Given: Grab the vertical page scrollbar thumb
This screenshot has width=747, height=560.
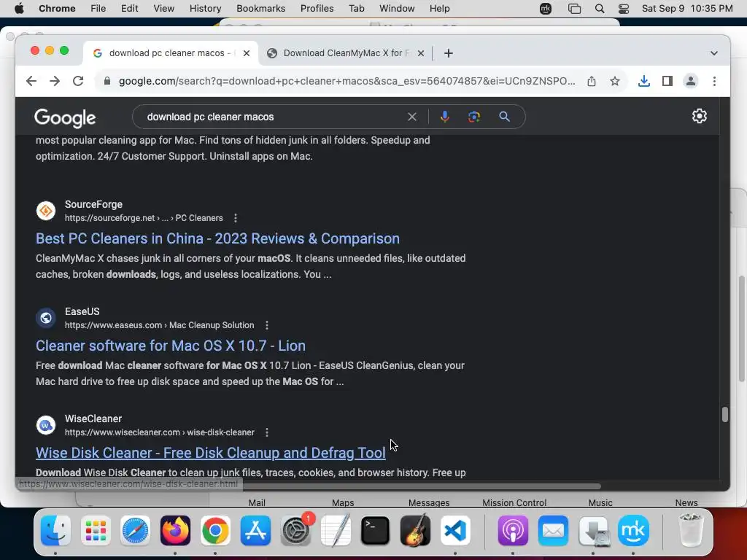Looking at the screenshot, I should tap(724, 414).
